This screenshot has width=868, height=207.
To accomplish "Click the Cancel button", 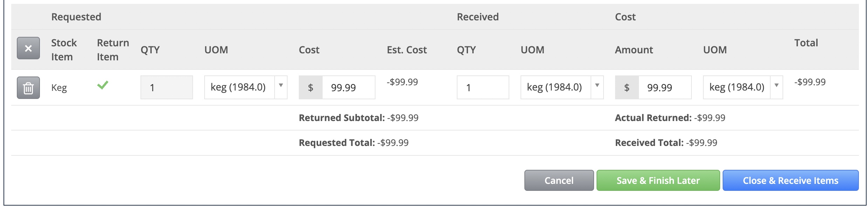I will pyautogui.click(x=559, y=181).
